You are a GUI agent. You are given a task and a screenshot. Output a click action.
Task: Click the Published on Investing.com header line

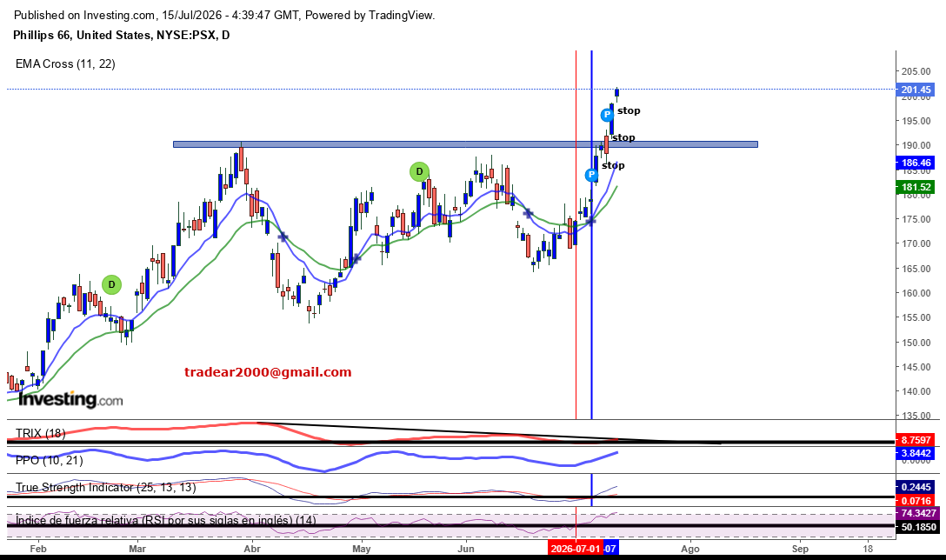[223, 15]
